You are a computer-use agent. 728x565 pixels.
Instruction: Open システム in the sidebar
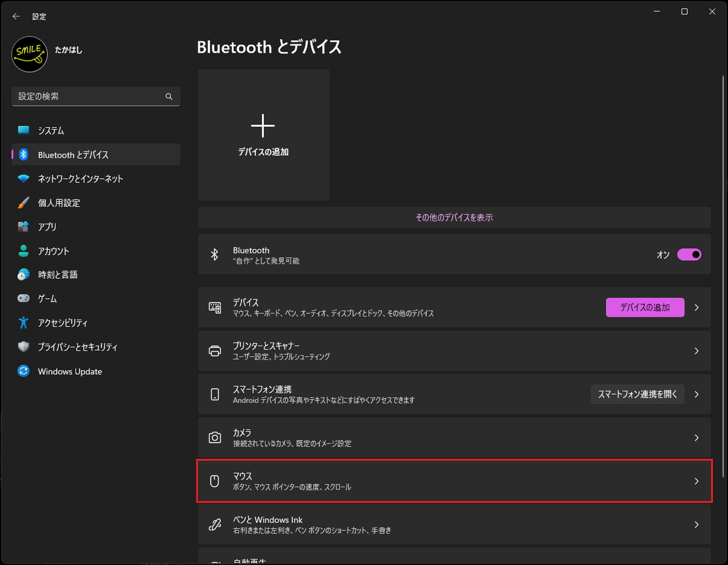pyautogui.click(x=96, y=130)
